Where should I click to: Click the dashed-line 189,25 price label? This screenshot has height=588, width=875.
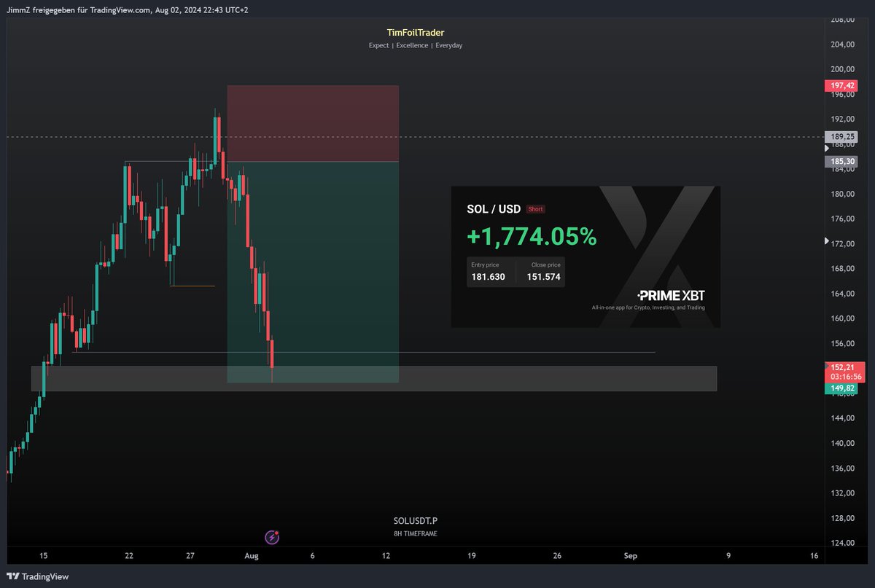click(841, 136)
